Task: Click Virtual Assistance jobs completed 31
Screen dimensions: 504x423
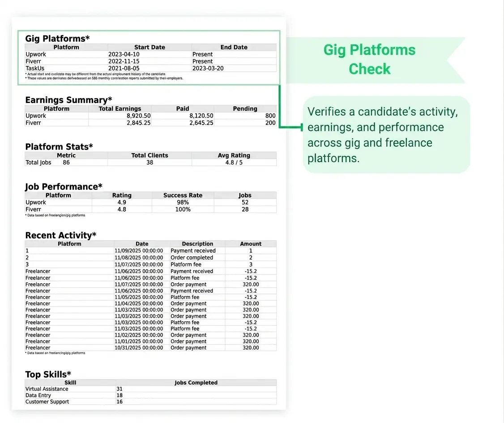Action: (x=119, y=388)
